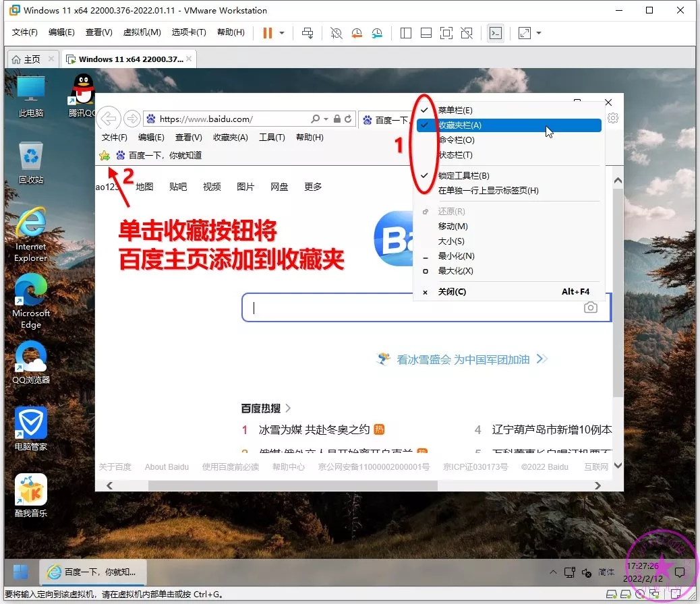Screen dimensions: 700x604
Task: Toggle 锁定工具栏(B) lock toolbars option
Action: [x=509, y=175]
